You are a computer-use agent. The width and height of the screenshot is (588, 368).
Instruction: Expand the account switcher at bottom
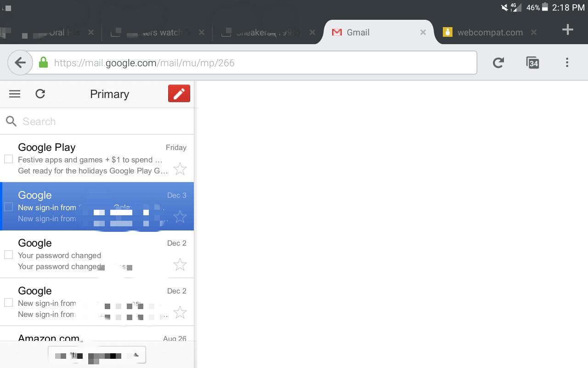coord(97,355)
